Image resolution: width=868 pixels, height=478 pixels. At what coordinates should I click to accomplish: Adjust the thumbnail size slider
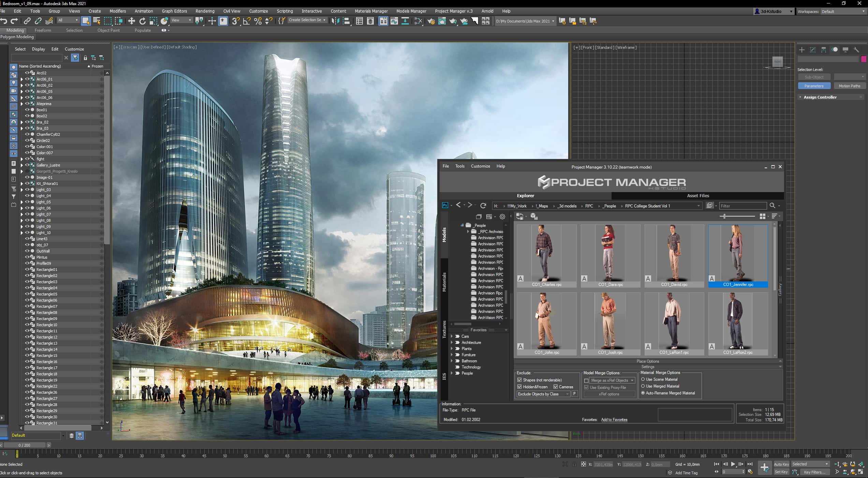(724, 216)
